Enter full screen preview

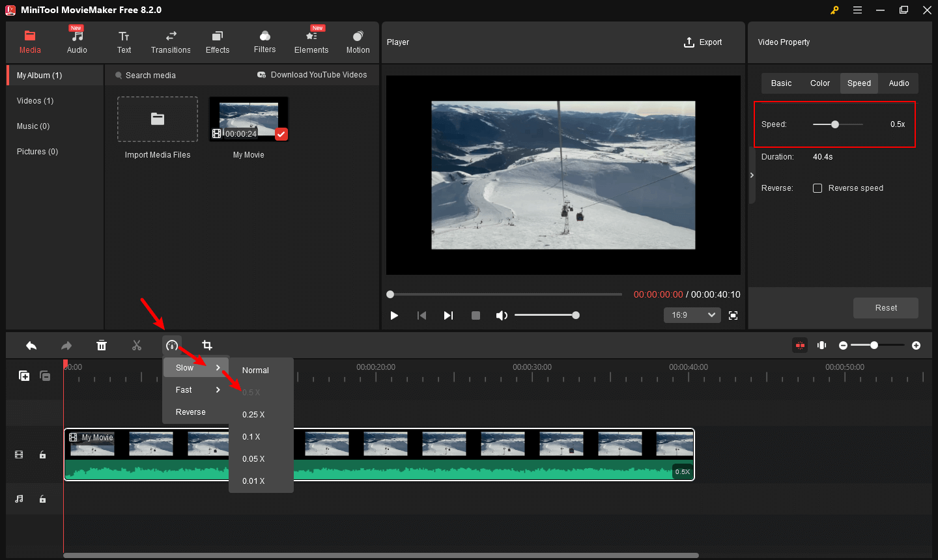[733, 315]
